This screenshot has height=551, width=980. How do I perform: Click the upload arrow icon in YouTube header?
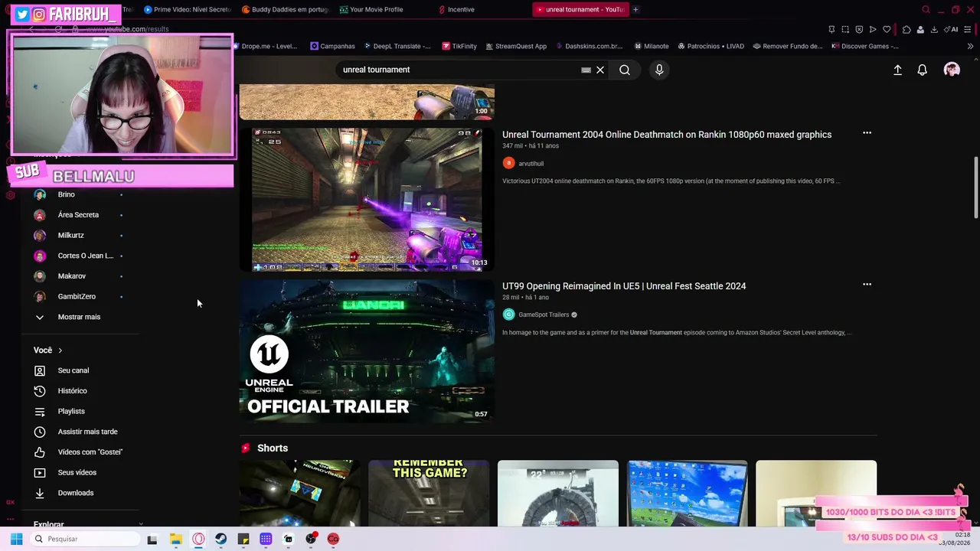pos(898,70)
